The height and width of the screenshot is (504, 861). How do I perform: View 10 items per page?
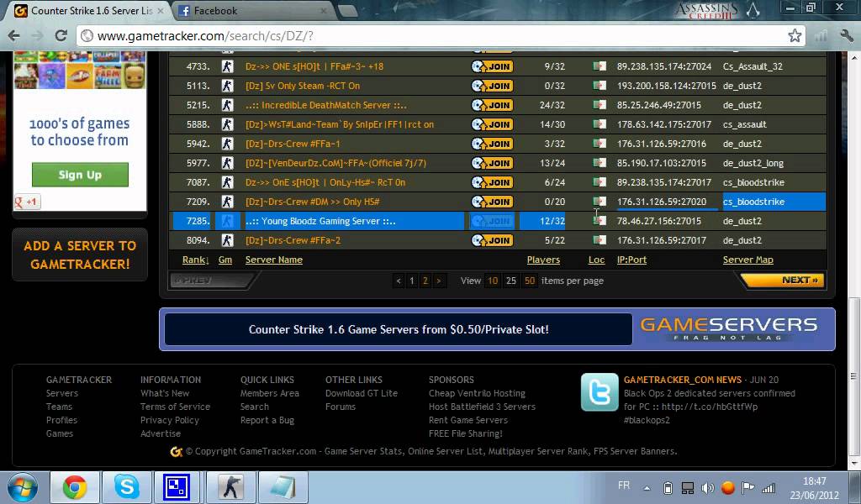493,281
